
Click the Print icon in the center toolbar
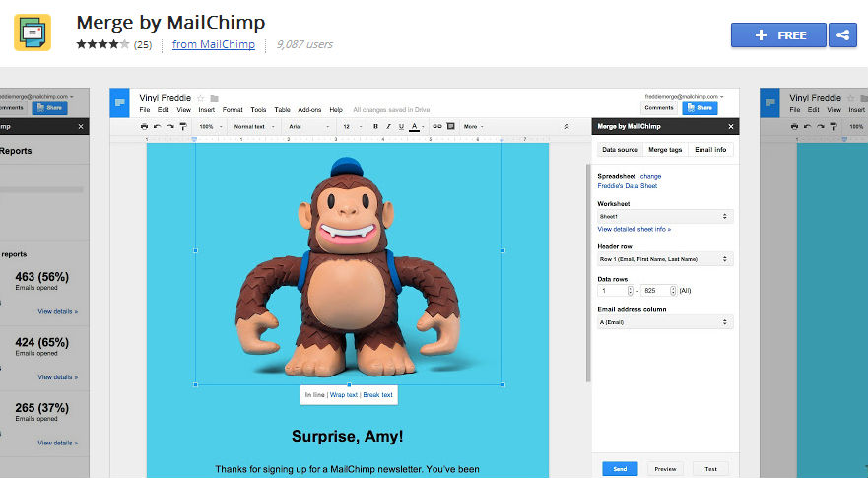[x=144, y=127]
